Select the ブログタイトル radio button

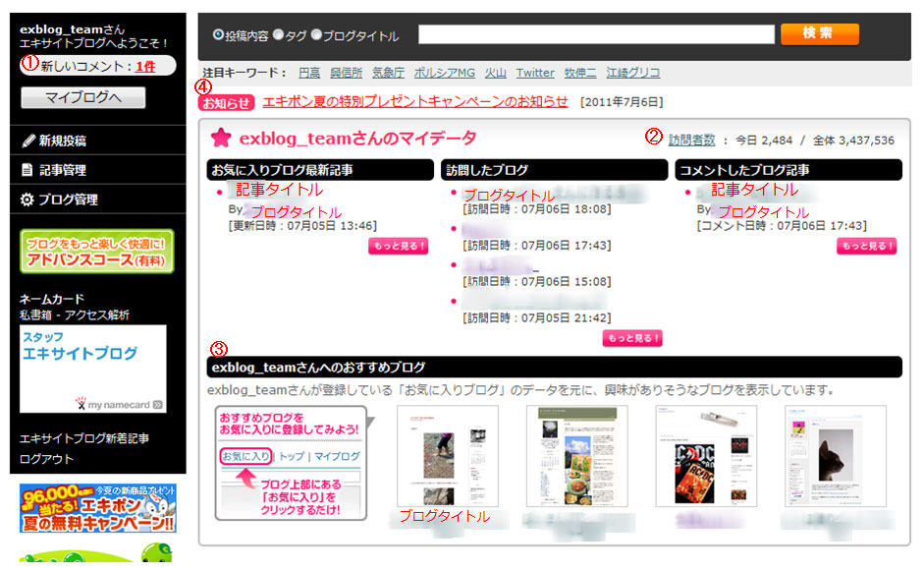point(316,34)
